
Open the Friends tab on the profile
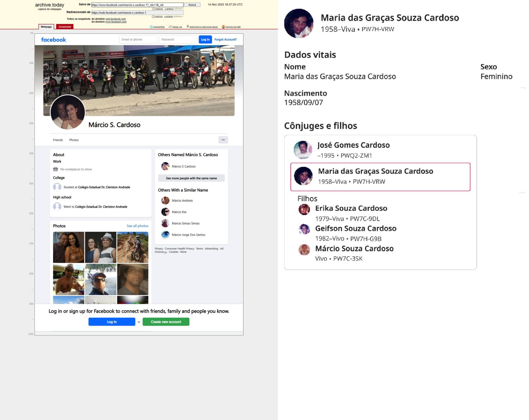tap(58, 140)
